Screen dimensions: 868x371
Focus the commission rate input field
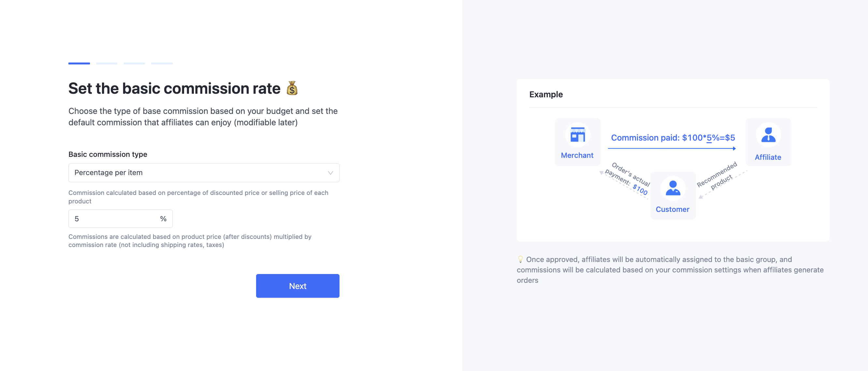115,219
